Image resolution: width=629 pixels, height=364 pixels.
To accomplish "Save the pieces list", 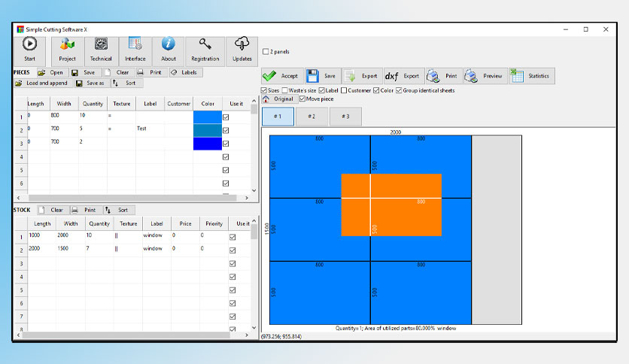I will pyautogui.click(x=85, y=72).
